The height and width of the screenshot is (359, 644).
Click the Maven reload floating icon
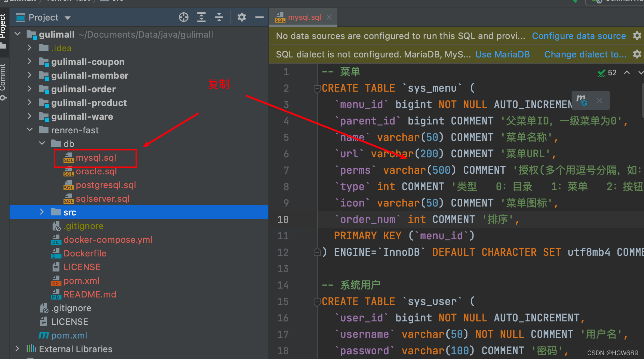(x=582, y=100)
